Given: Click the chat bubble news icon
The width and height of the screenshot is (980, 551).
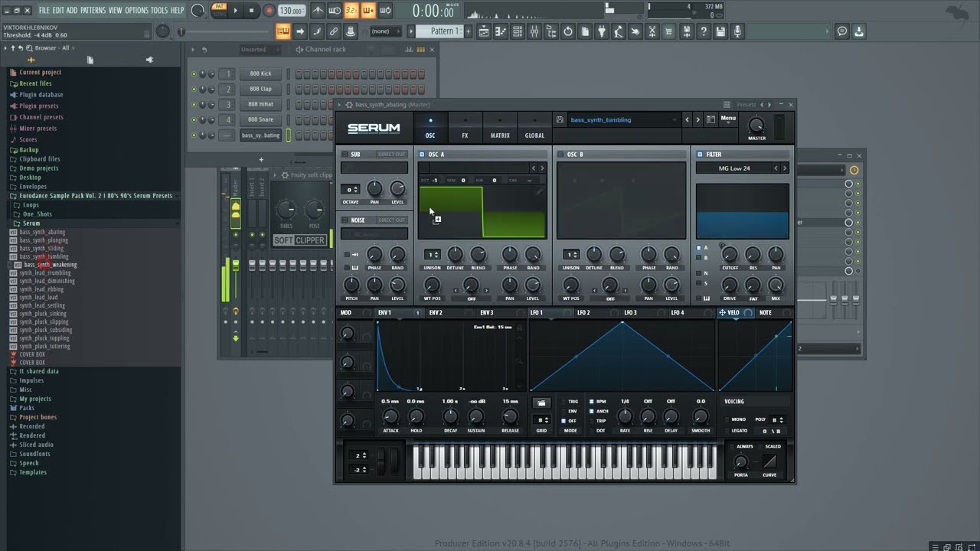Looking at the screenshot, I should point(842,31).
